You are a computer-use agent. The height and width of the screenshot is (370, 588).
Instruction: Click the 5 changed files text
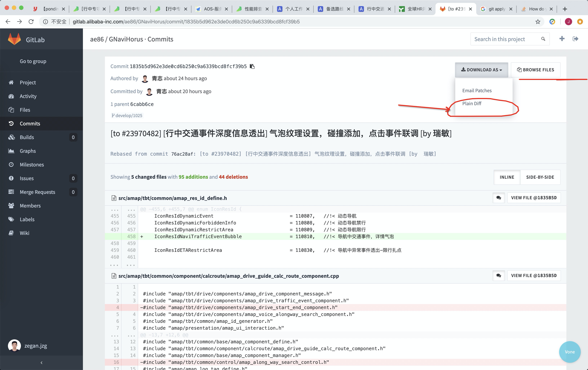point(149,177)
